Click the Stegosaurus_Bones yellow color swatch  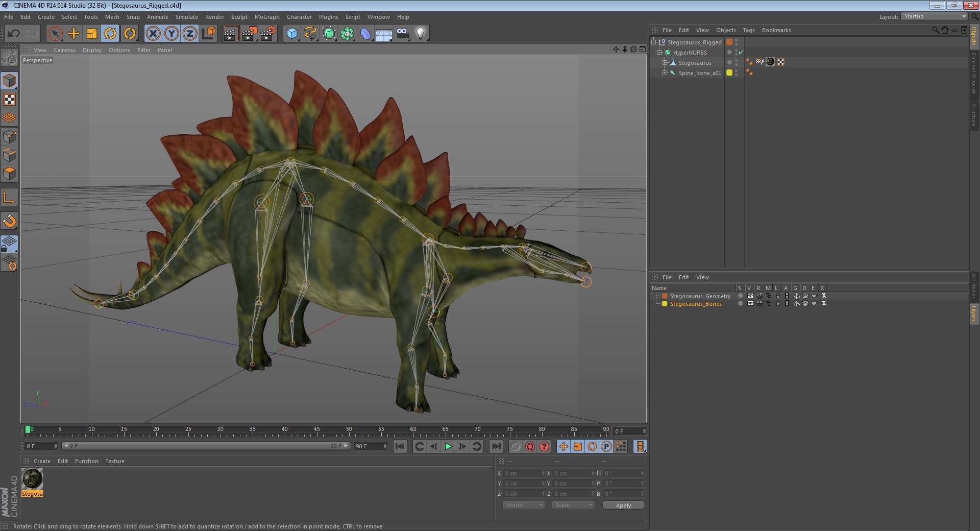click(665, 304)
